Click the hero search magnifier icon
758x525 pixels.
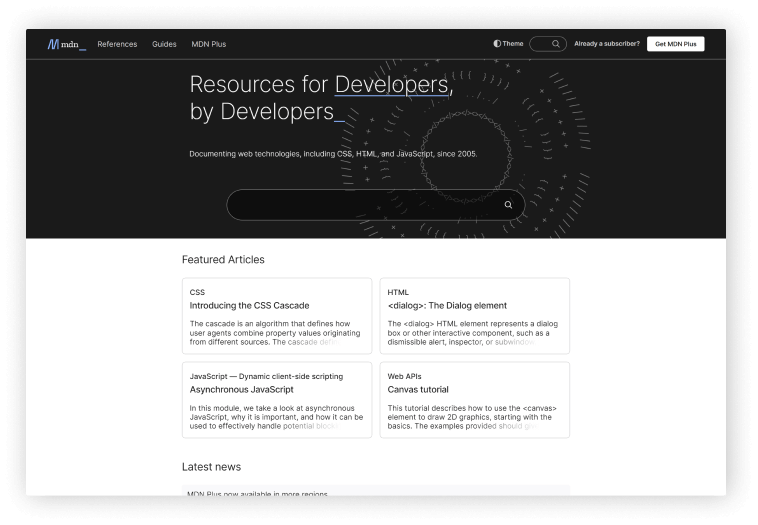click(508, 205)
